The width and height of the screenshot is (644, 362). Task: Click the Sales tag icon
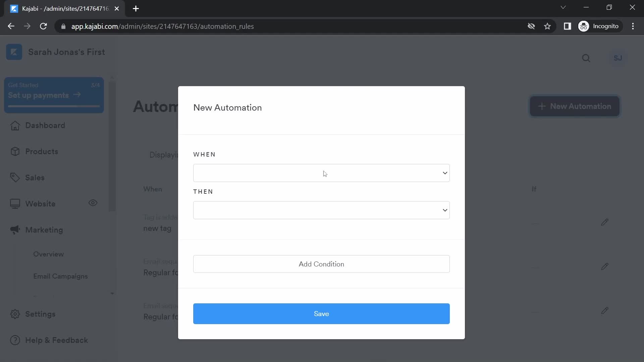(15, 178)
